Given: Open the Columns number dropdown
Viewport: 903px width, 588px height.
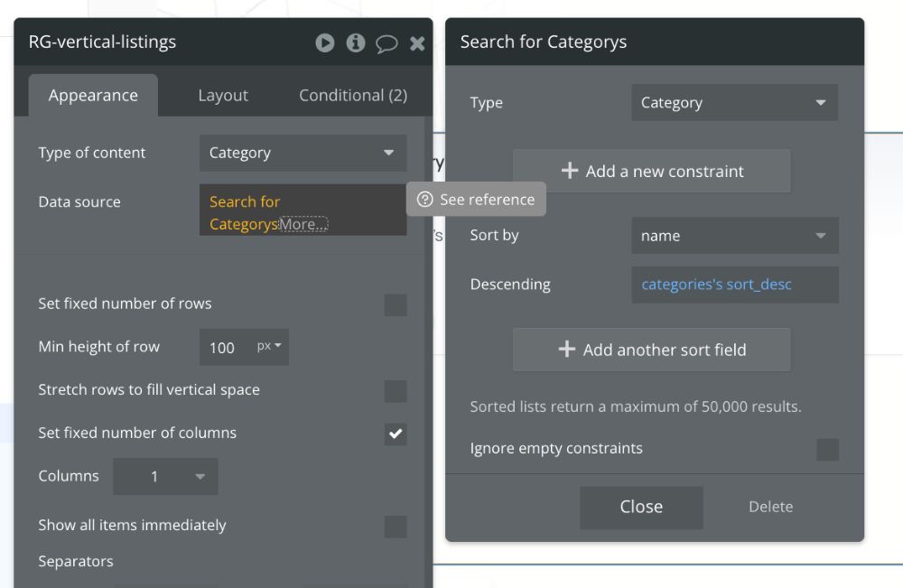Looking at the screenshot, I should [x=165, y=476].
